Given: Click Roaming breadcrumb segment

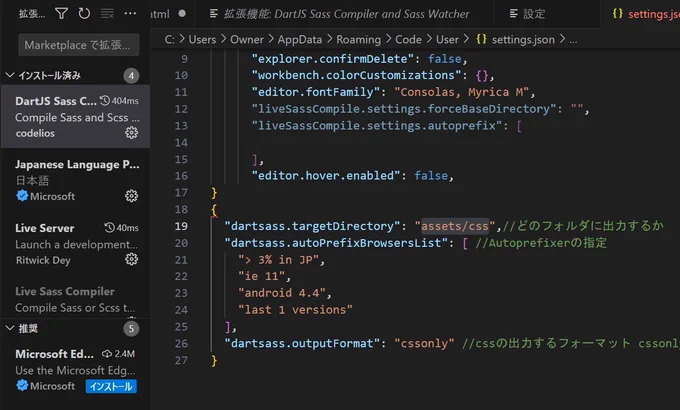Looking at the screenshot, I should click(x=358, y=39).
